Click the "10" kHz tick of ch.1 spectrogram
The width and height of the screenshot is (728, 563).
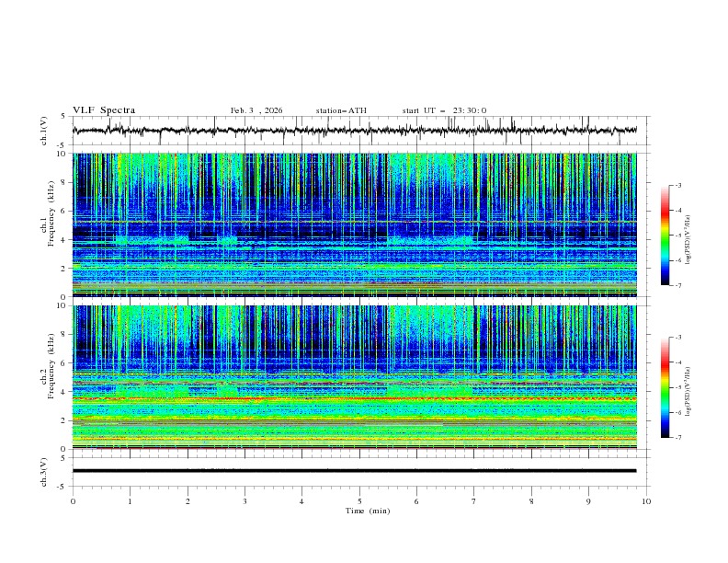(x=62, y=154)
